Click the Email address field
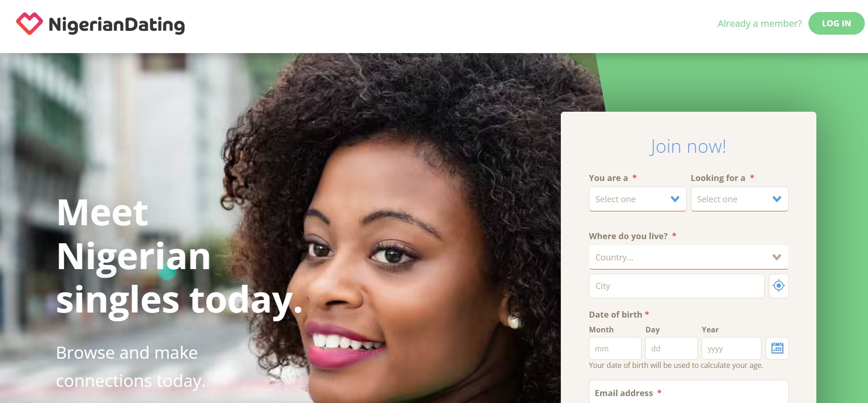Image resolution: width=868 pixels, height=403 pixels. (689, 391)
